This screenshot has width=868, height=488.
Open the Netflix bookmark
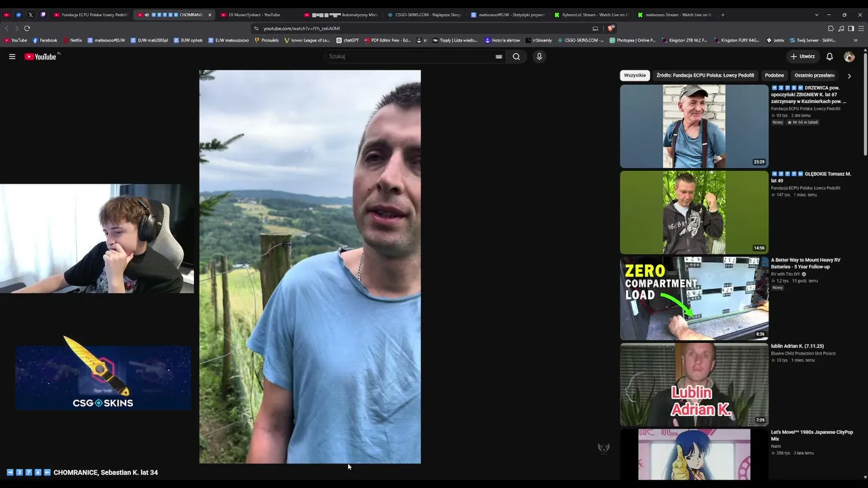tap(71, 41)
